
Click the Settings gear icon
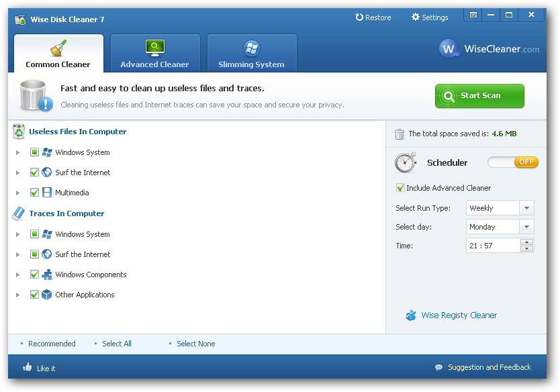(416, 17)
